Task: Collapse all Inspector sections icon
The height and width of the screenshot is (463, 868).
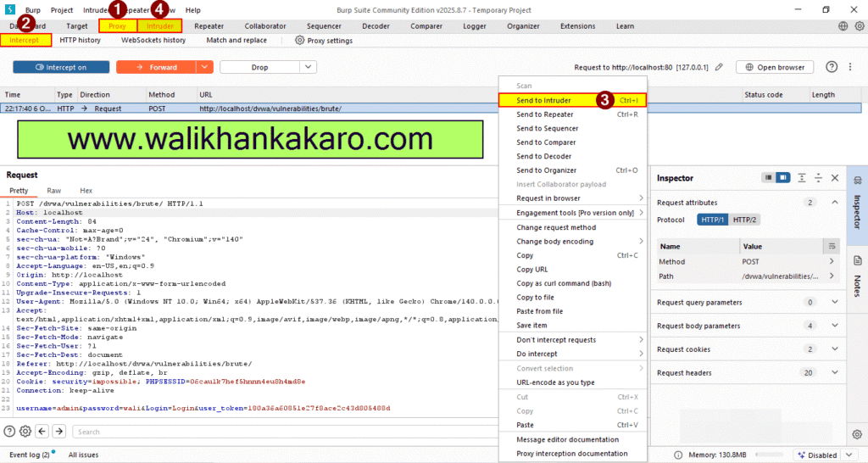Action: (x=818, y=178)
